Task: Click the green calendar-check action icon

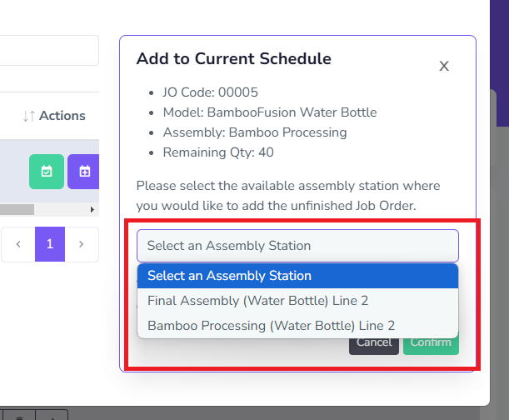Action: [x=47, y=172]
